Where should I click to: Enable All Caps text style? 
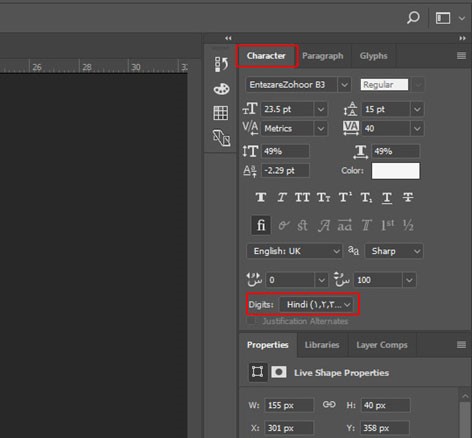[302, 197]
